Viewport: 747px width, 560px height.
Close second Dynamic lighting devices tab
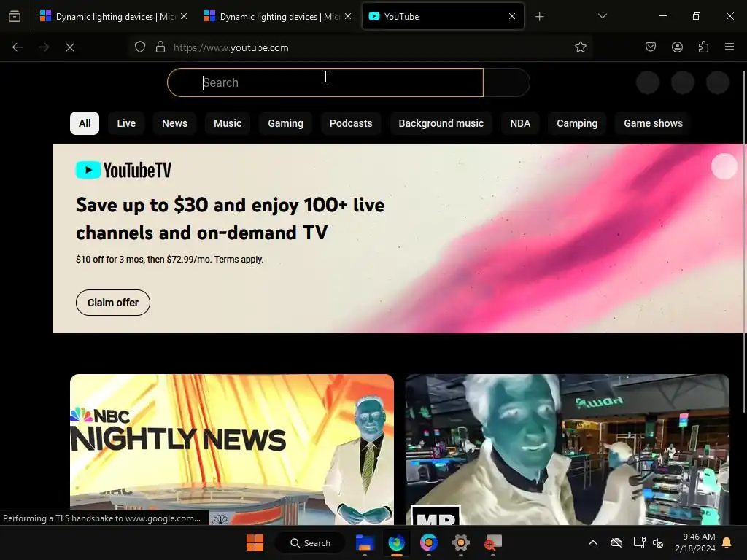(x=348, y=16)
